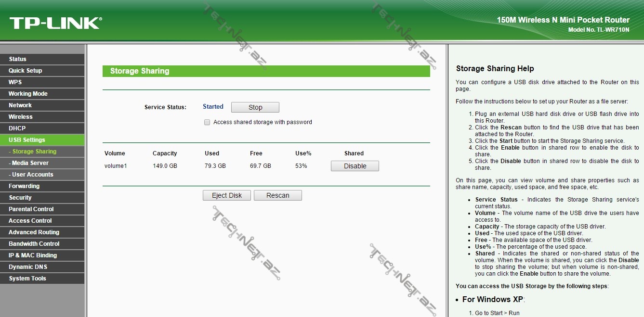Screen dimensions: 644x317
Task: Enable access shared storage with password
Action: click(x=207, y=122)
